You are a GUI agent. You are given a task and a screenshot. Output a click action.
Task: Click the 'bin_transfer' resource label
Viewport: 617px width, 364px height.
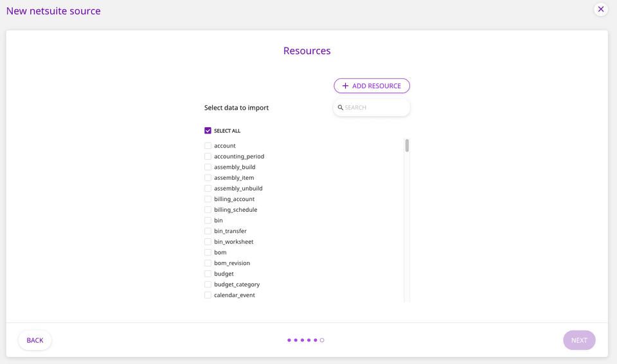pos(230,230)
